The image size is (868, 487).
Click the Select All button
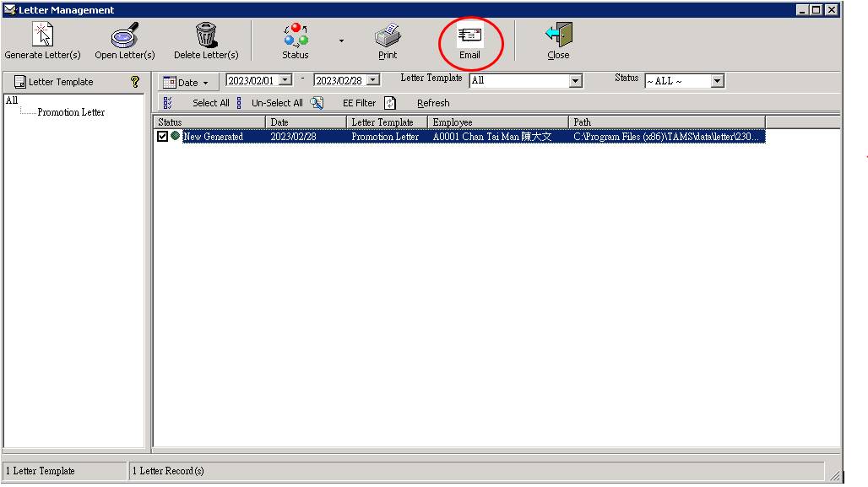[211, 103]
